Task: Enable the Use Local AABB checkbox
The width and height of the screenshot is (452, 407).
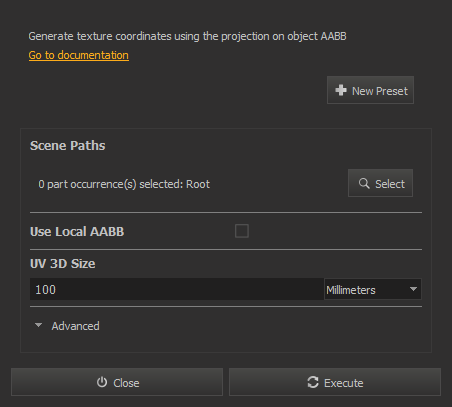Action: tap(242, 231)
